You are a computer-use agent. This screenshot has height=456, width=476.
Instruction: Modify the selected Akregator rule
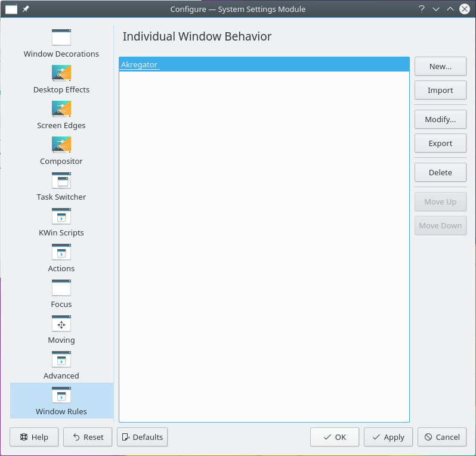(x=440, y=120)
